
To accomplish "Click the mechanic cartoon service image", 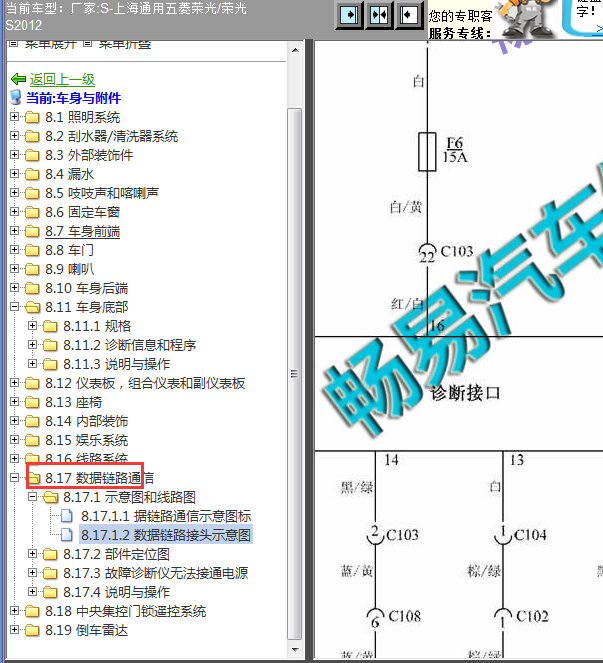I will (526, 19).
